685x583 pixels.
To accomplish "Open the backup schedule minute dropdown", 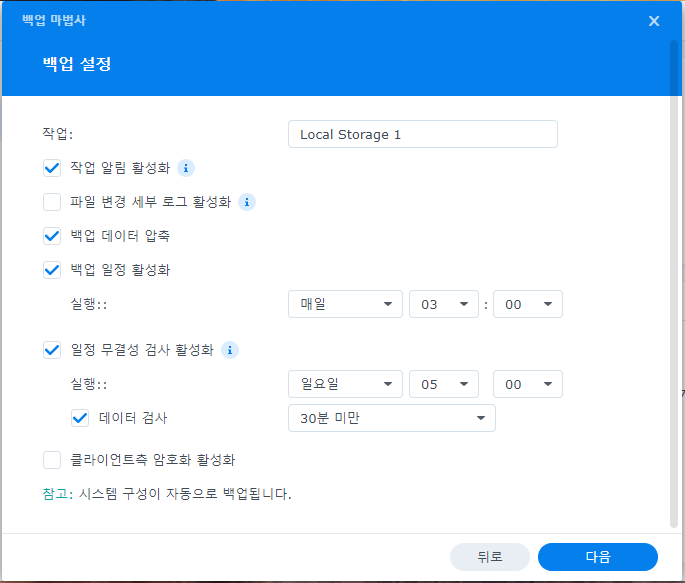I will pyautogui.click(x=528, y=304).
